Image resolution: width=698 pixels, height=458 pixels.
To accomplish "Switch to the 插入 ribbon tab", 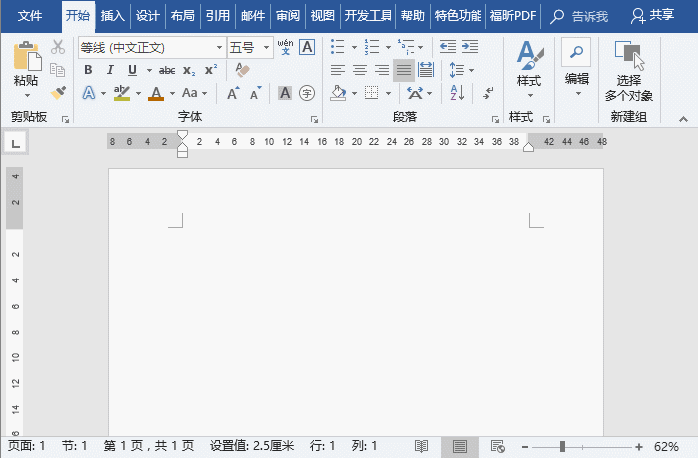I will tap(112, 15).
